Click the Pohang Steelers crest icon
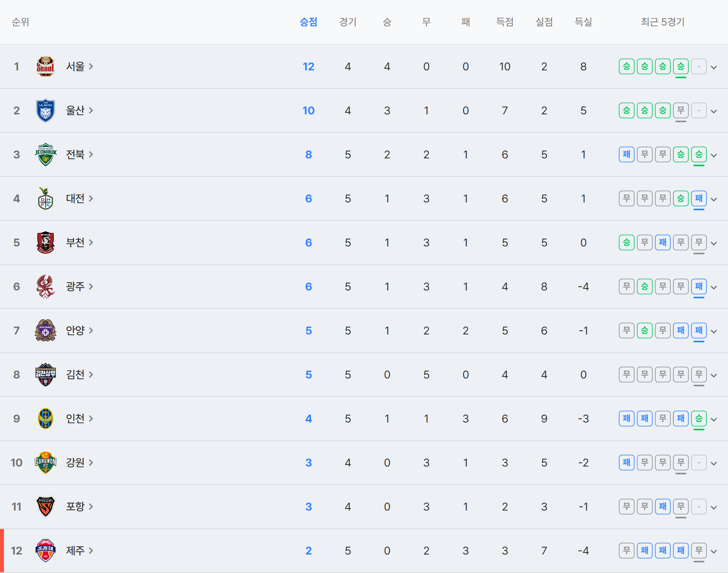The image size is (728, 573). click(x=46, y=507)
